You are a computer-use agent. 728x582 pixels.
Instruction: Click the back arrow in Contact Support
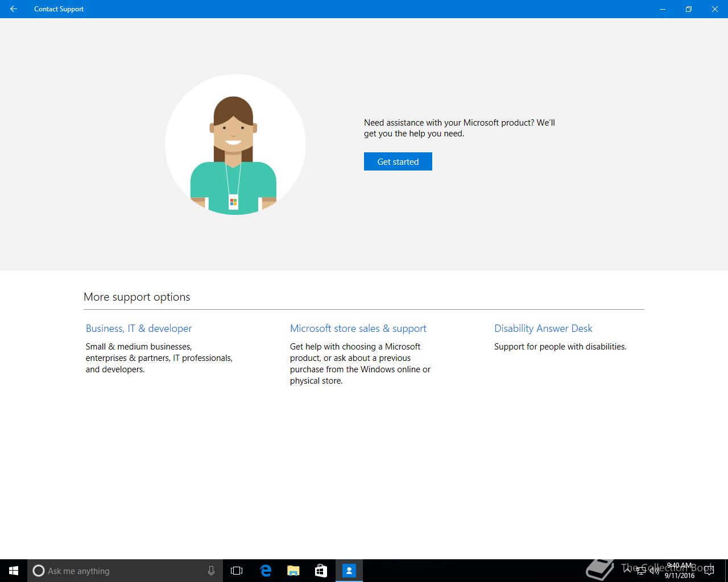(14, 9)
